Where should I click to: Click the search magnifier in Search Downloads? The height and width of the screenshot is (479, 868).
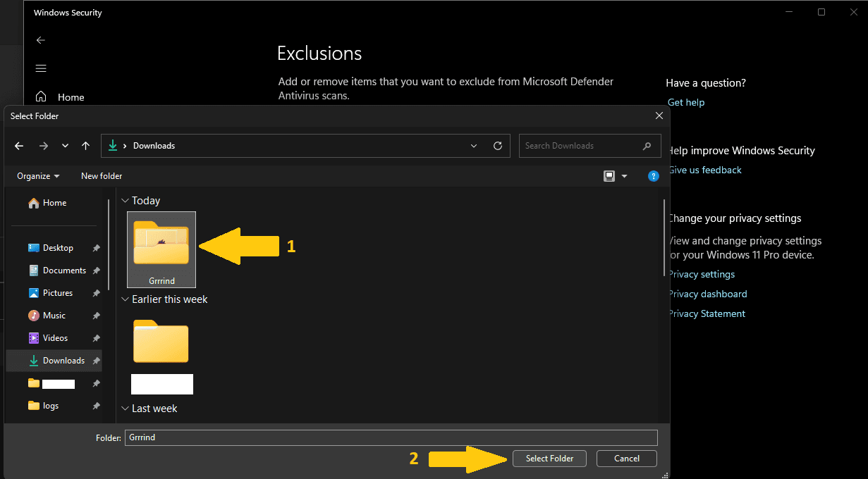click(647, 146)
